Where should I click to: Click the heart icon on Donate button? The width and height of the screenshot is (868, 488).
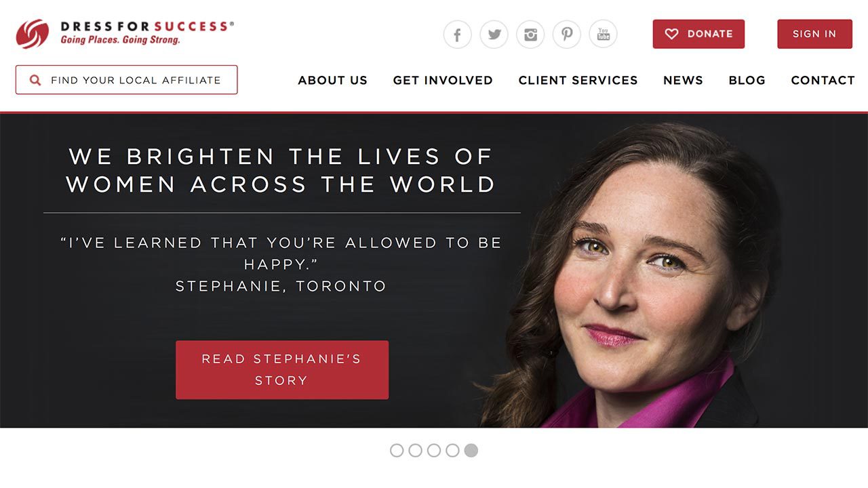tap(671, 34)
